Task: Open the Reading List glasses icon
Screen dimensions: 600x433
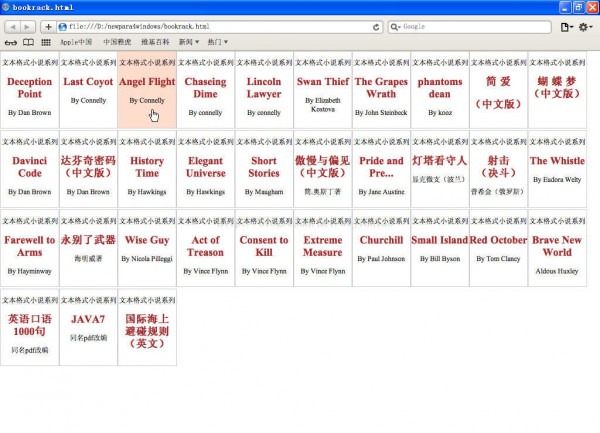Action: 11,42
